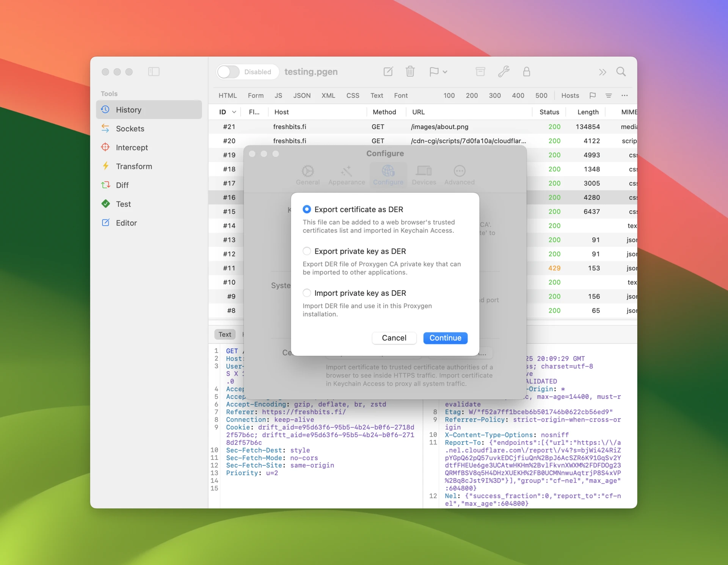Click the ID column sort chevron
The height and width of the screenshot is (565, 728).
pyautogui.click(x=234, y=112)
